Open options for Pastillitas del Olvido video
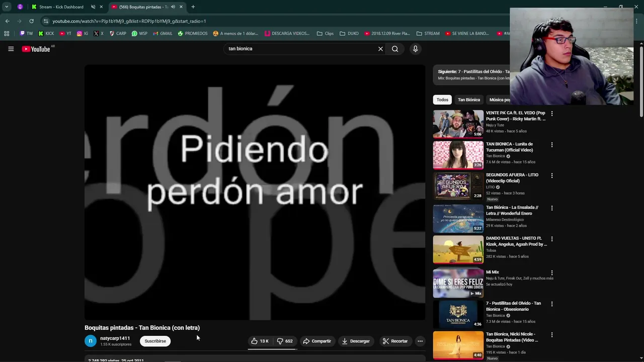Viewport: 644px width, 362px height. [552, 304]
